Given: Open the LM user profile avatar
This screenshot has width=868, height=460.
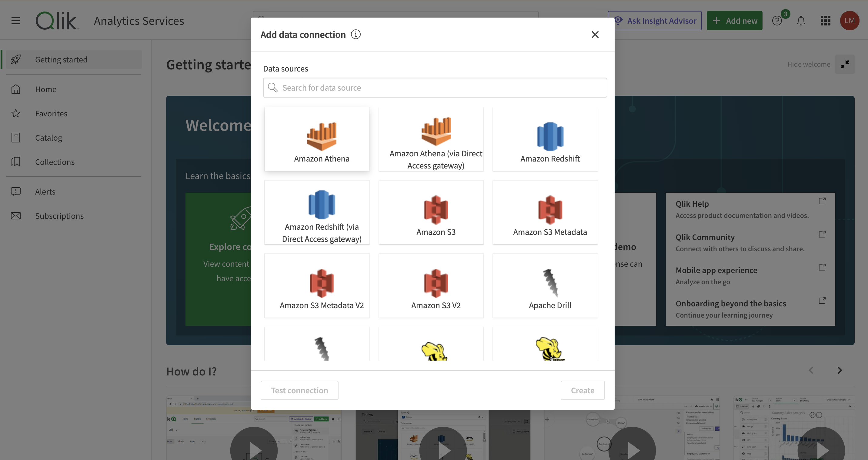Looking at the screenshot, I should tap(850, 21).
